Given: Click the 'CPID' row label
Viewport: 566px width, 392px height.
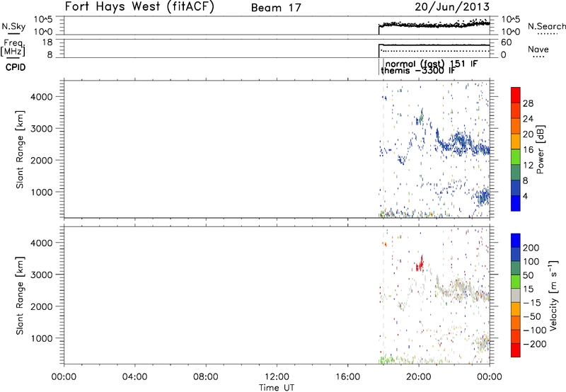Looking at the screenshot, I should point(16,67).
